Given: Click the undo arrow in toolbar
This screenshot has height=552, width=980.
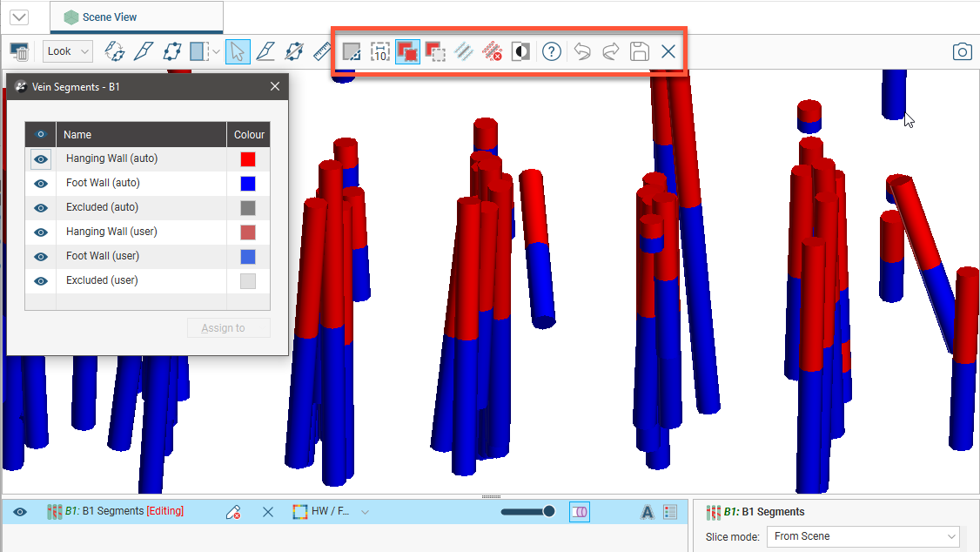Looking at the screenshot, I should coord(582,51).
